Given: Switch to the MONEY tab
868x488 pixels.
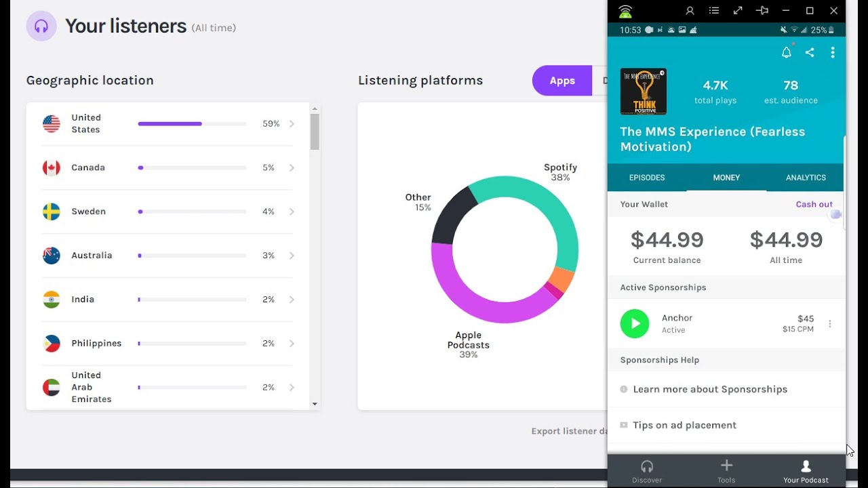Looking at the screenshot, I should (726, 178).
